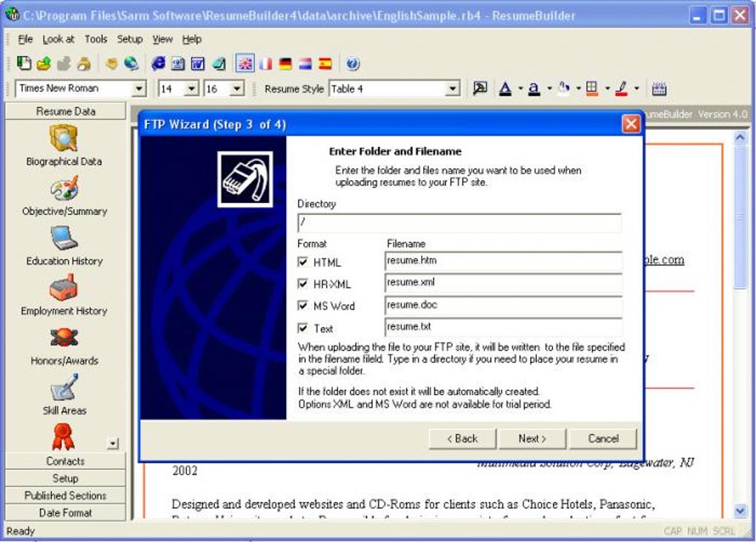Viewport: 756px width, 542px height.
Task: Click the red line color pen icon
Action: pos(622,89)
